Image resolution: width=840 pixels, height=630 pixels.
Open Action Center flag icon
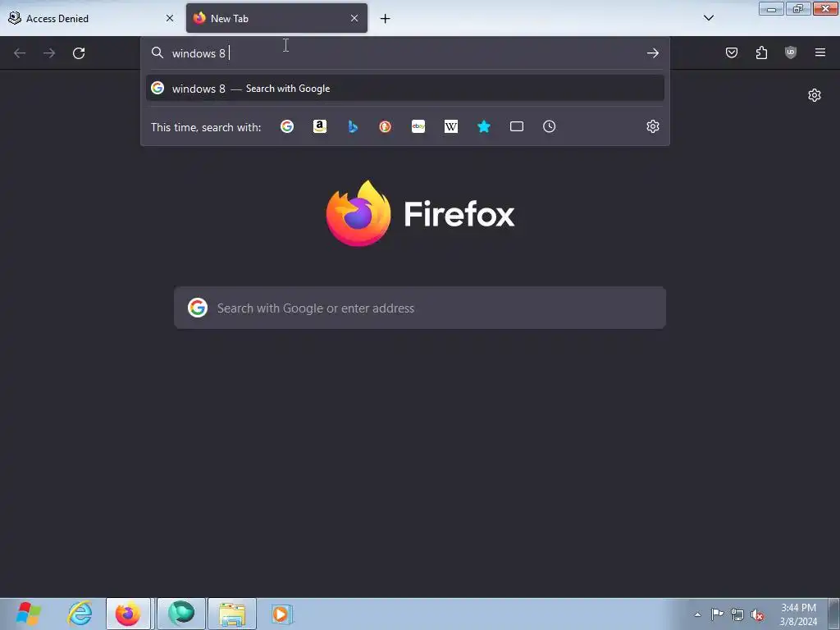pos(717,614)
